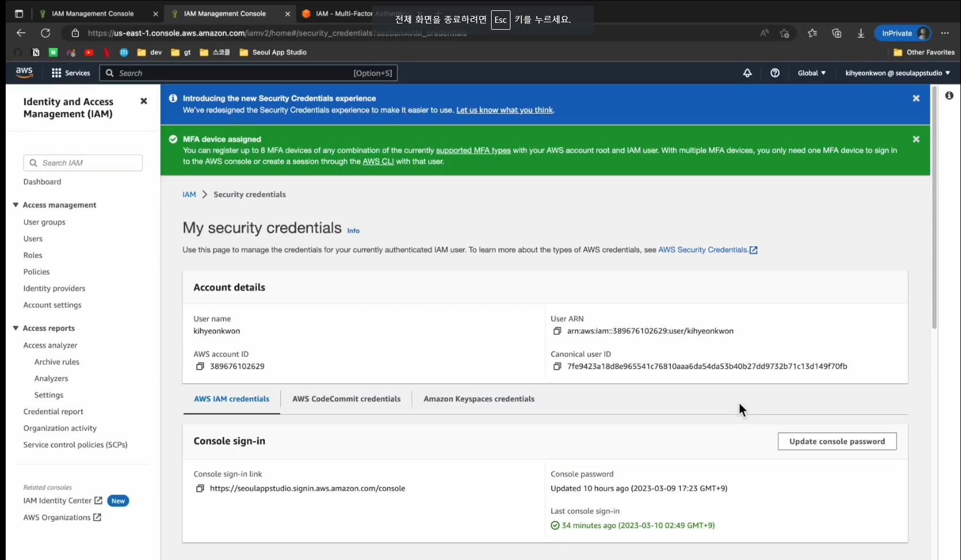The width and height of the screenshot is (961, 560).
Task: Copy the Canonical user ID
Action: coord(557,366)
